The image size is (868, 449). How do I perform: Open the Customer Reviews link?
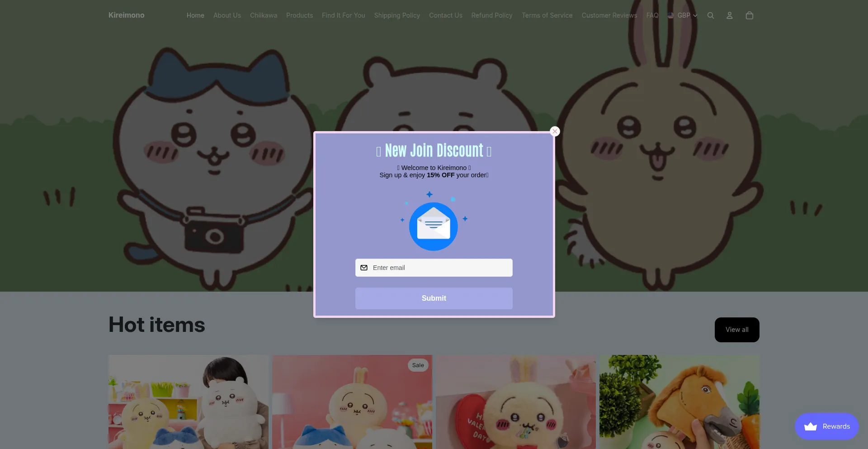(609, 15)
